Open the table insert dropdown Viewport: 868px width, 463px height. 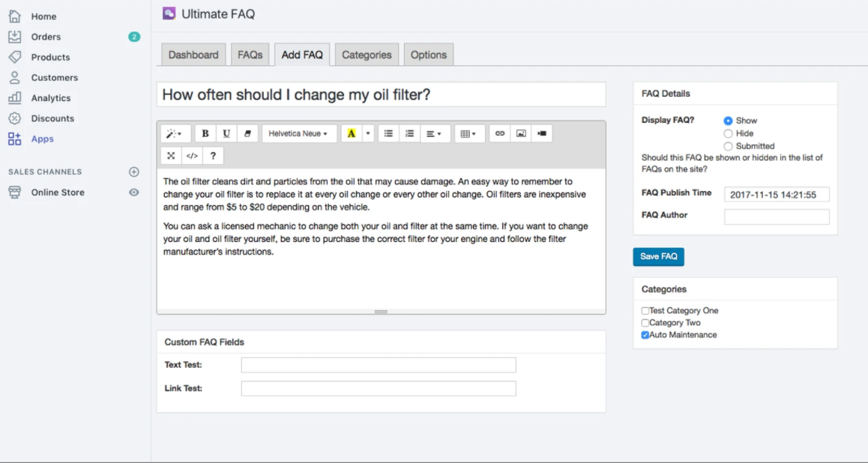[x=470, y=133]
